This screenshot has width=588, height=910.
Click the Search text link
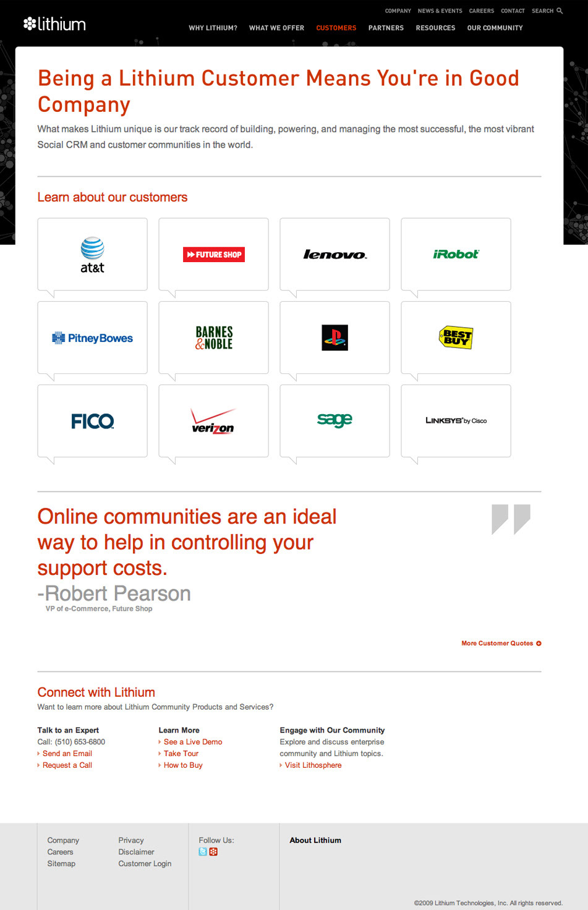pyautogui.click(x=543, y=11)
